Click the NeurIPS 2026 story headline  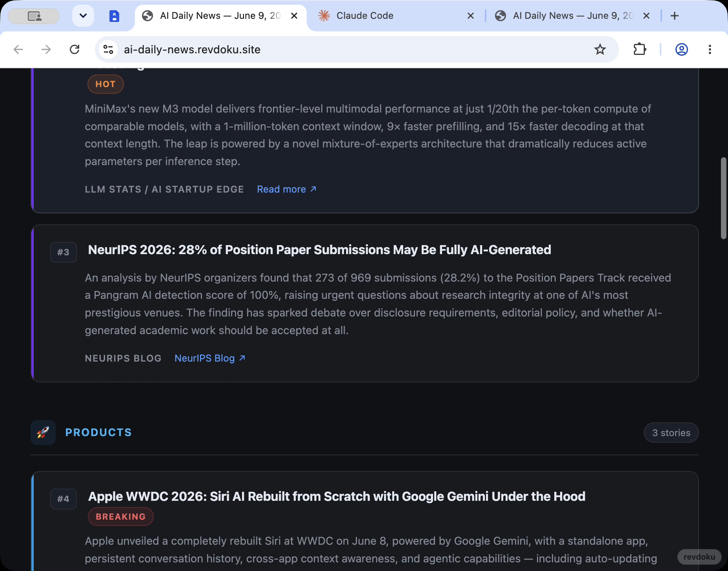coord(319,250)
